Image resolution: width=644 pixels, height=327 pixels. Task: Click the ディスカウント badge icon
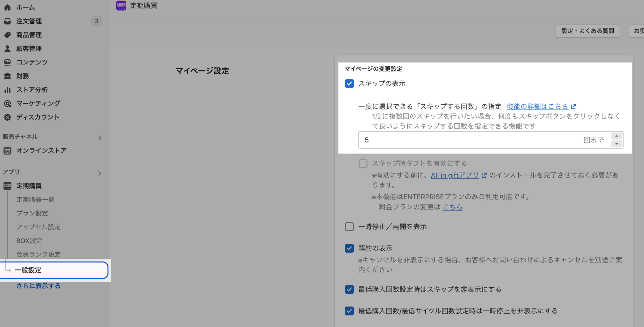(x=7, y=117)
